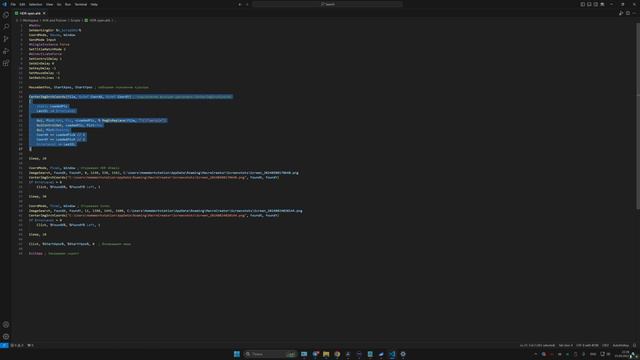The image size is (640, 360).
Task: Click the Workspace breadcrumb segment
Action: click(30, 20)
